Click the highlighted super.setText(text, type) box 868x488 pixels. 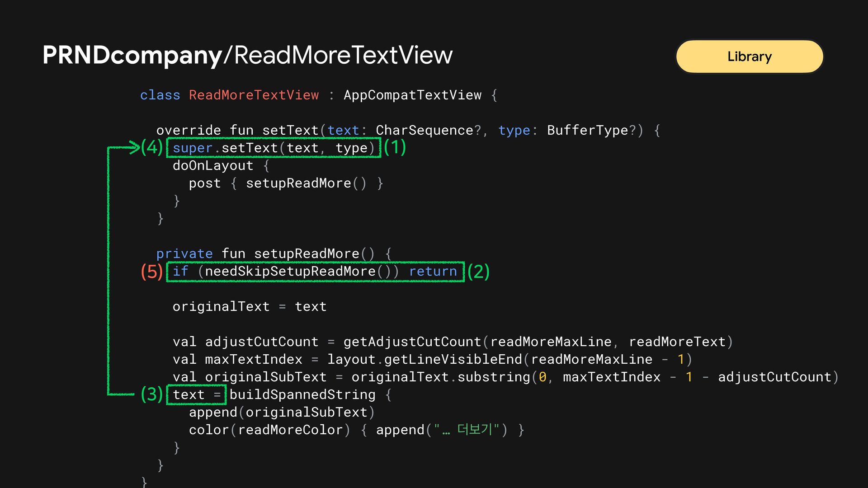coord(274,148)
